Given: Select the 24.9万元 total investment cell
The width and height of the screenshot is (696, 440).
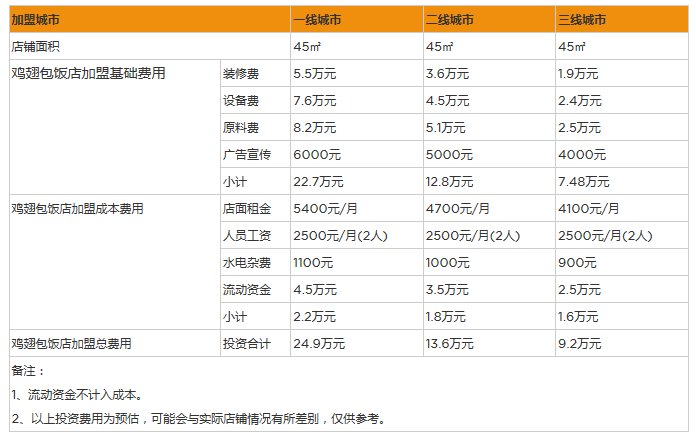Looking at the screenshot, I should pyautogui.click(x=319, y=344).
